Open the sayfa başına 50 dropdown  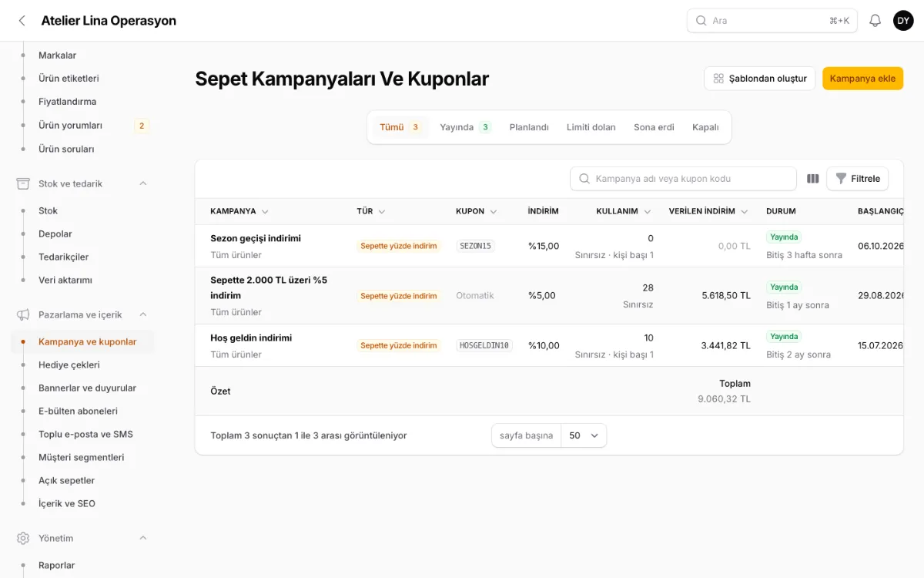(x=584, y=435)
